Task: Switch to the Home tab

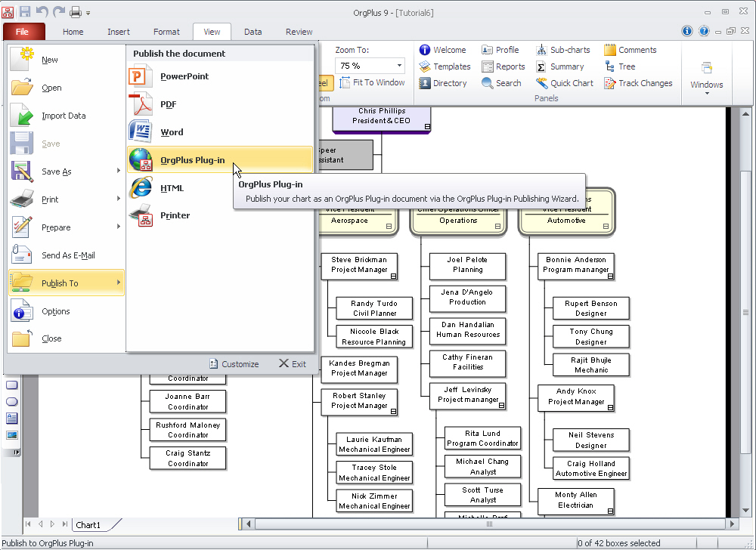Action: pyautogui.click(x=73, y=32)
